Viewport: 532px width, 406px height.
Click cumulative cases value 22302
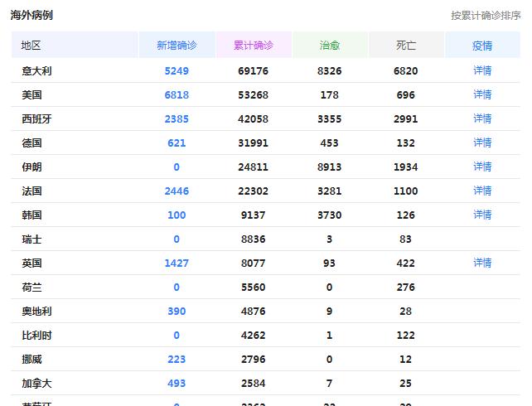pos(253,191)
